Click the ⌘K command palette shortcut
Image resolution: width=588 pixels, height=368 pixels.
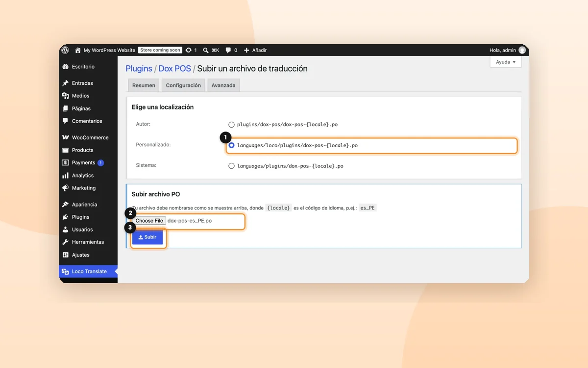pyautogui.click(x=215, y=50)
